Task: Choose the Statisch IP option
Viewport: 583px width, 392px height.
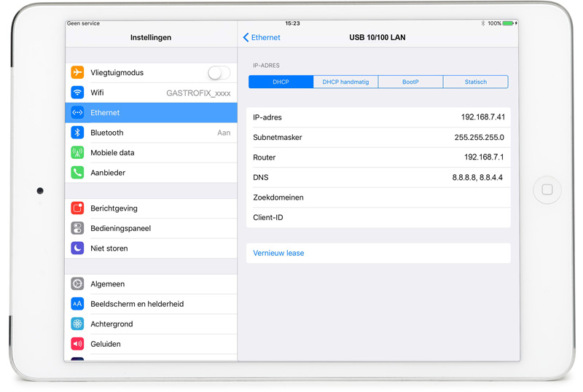Action: pyautogui.click(x=475, y=82)
